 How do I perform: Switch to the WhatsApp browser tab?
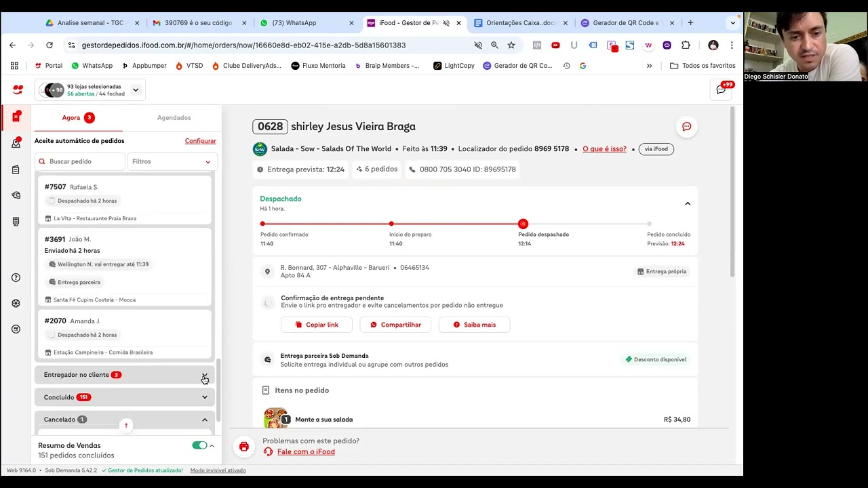tap(307, 22)
